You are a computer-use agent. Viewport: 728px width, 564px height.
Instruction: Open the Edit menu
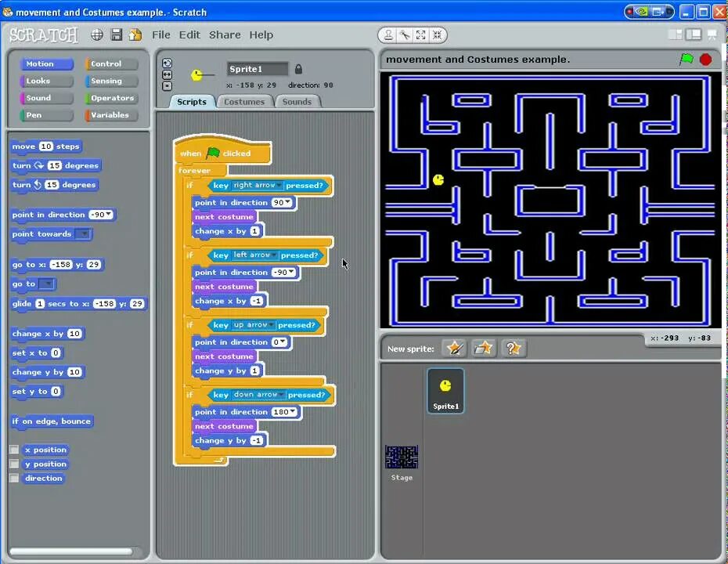(189, 34)
